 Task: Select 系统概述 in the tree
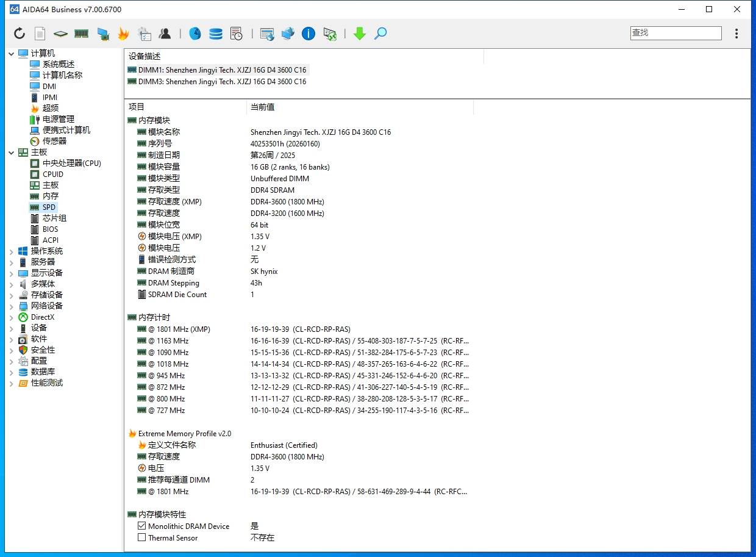pos(59,64)
